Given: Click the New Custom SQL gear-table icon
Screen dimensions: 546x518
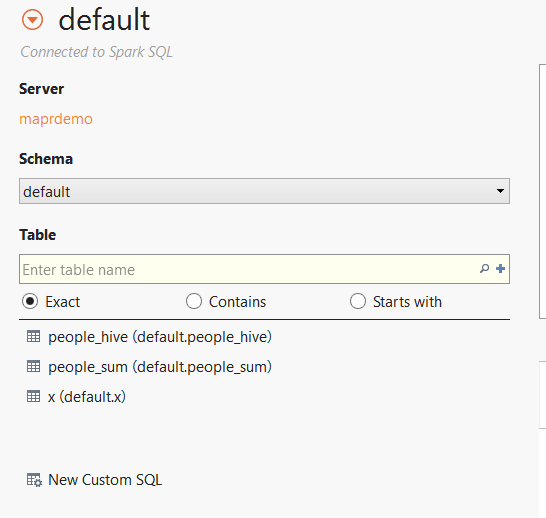Looking at the screenshot, I should [34, 480].
